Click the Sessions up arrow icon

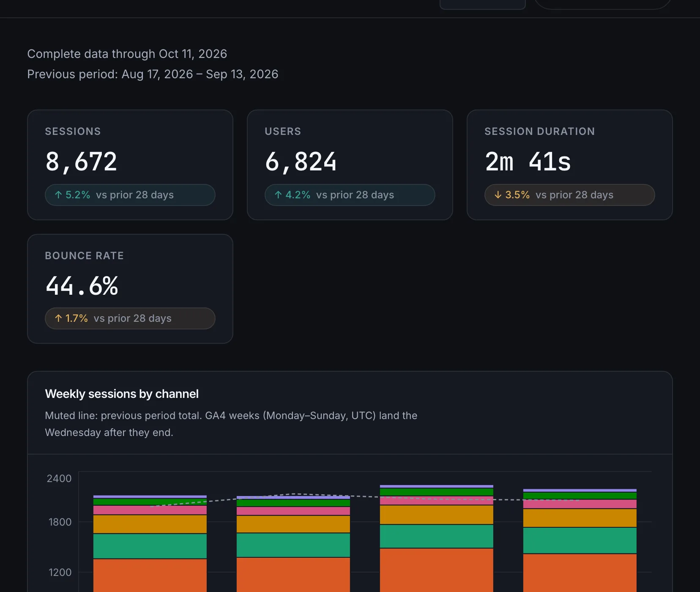58,195
